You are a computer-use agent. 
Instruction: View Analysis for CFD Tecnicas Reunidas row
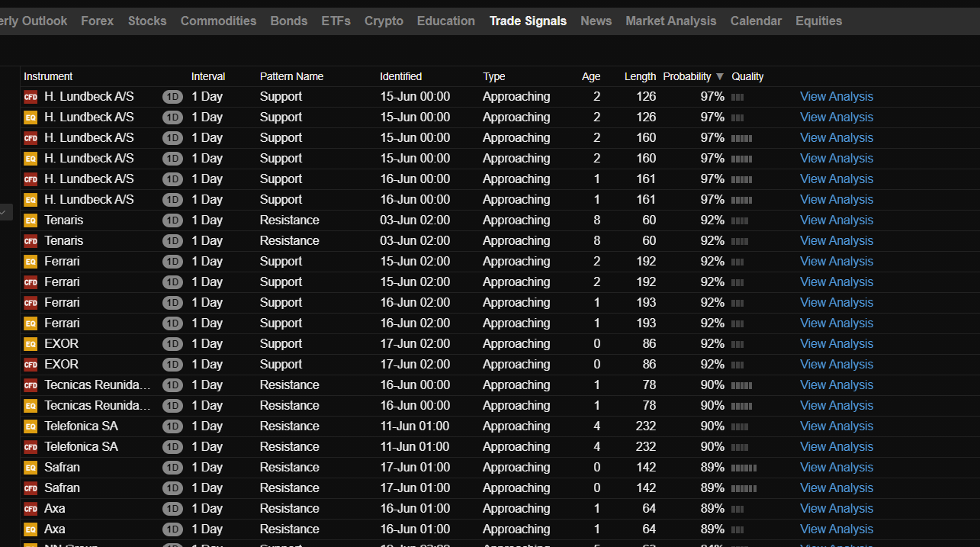pyautogui.click(x=837, y=385)
